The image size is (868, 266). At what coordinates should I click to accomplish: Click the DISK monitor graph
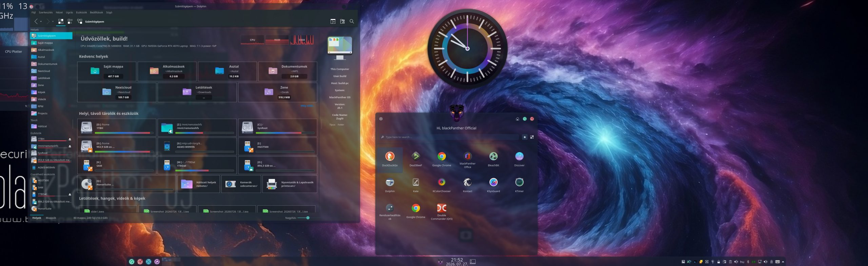point(302,40)
